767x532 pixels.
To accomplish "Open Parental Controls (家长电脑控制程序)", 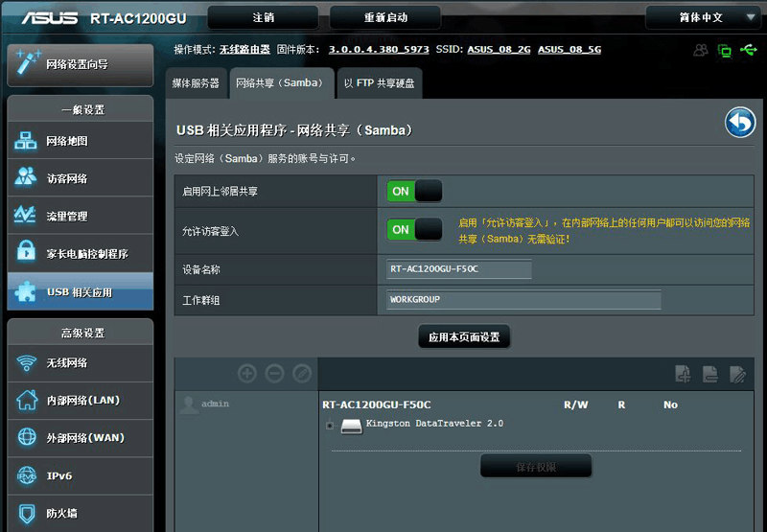I will pyautogui.click(x=81, y=253).
